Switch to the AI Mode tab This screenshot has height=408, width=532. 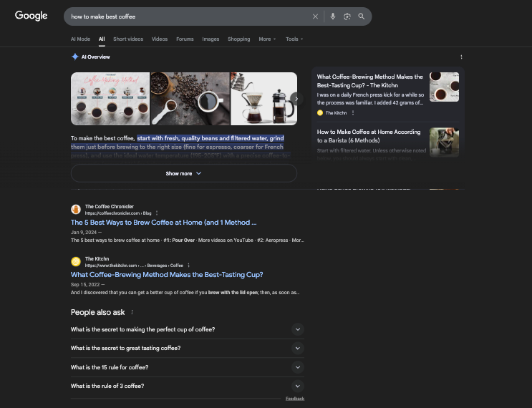80,39
